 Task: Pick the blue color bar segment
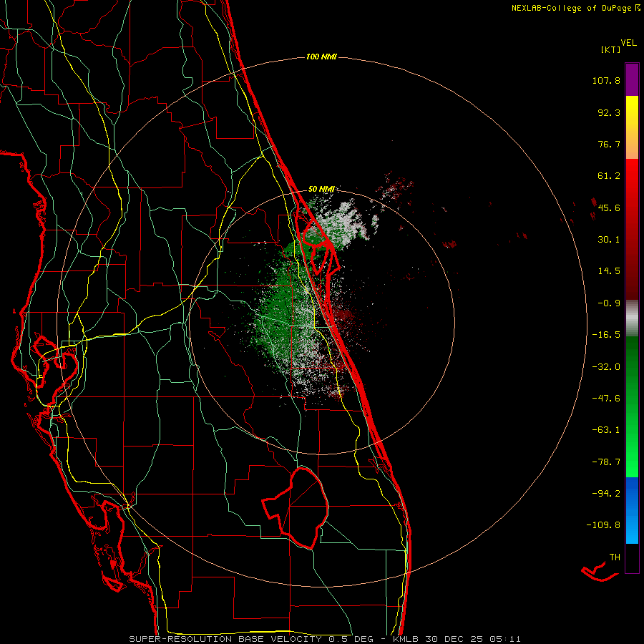[632, 510]
